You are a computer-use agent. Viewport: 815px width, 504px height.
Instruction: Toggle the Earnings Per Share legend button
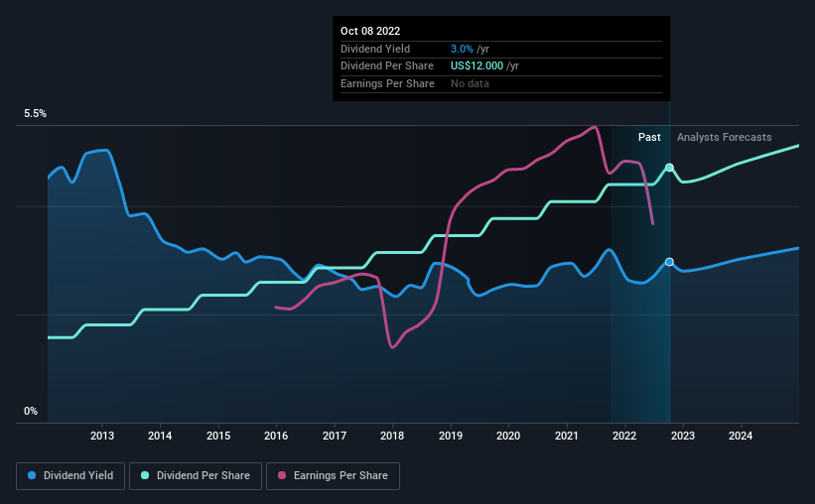(x=333, y=476)
